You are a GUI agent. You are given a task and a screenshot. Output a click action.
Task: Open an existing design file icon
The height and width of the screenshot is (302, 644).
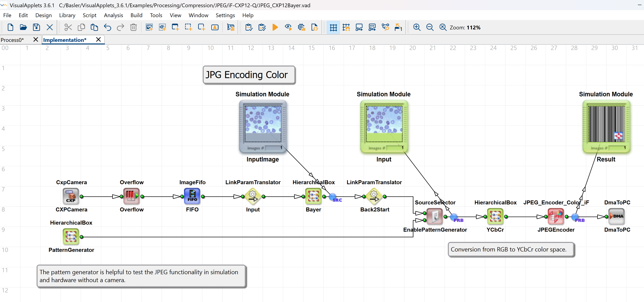(x=23, y=27)
